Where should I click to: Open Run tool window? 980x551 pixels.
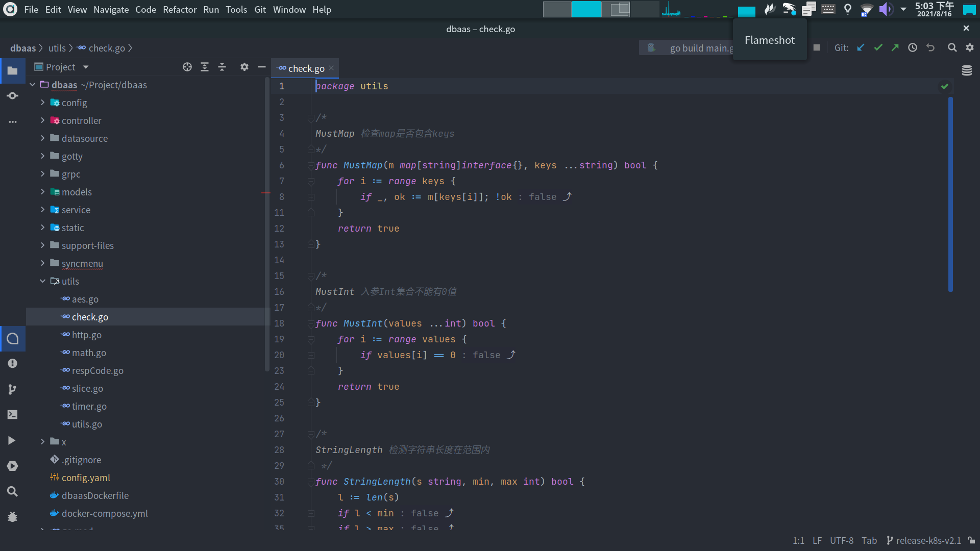[x=12, y=440]
